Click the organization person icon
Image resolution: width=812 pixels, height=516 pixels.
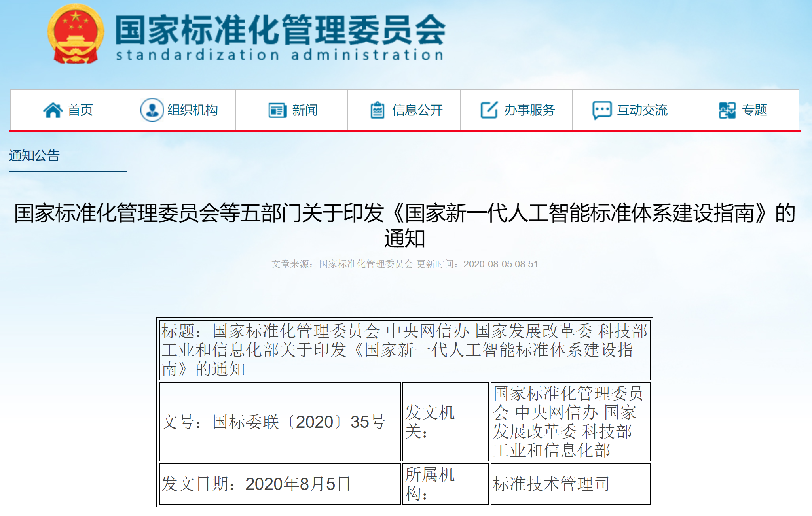point(152,110)
